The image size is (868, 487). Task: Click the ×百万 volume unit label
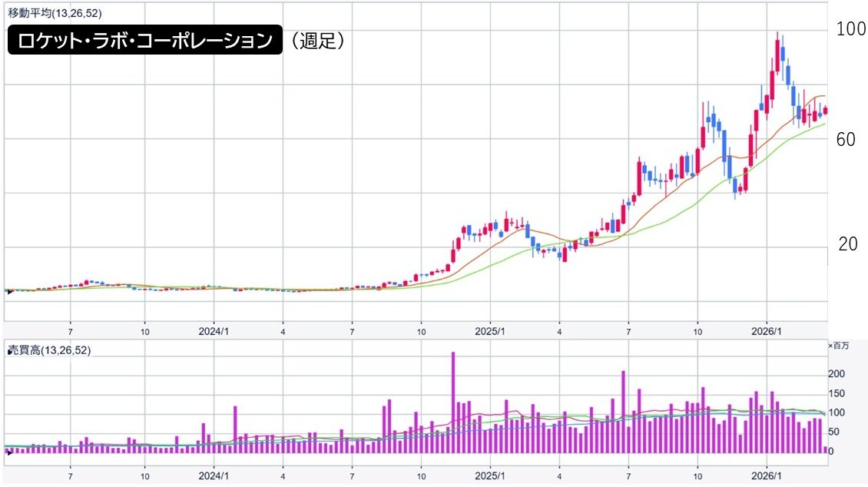coord(838,346)
